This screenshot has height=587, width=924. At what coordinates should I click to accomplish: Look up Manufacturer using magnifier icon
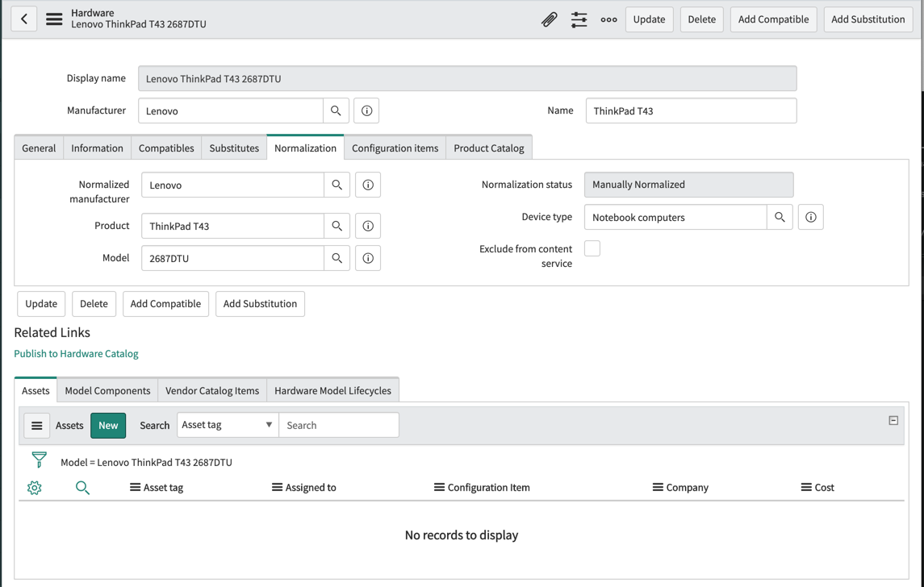click(336, 110)
